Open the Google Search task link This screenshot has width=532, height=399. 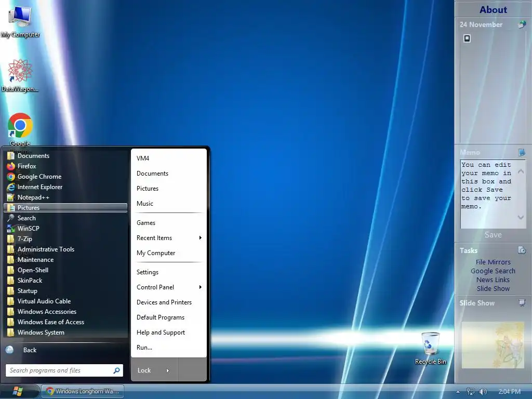[x=493, y=271]
